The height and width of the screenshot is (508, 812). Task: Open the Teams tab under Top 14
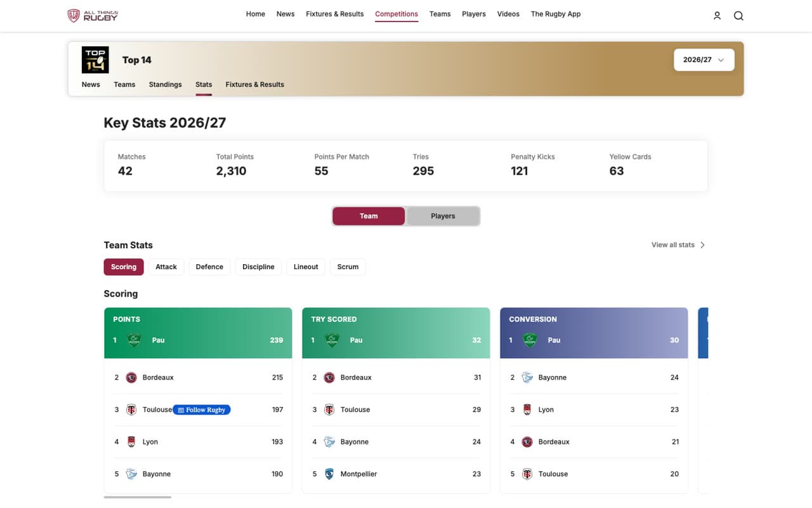(x=124, y=84)
